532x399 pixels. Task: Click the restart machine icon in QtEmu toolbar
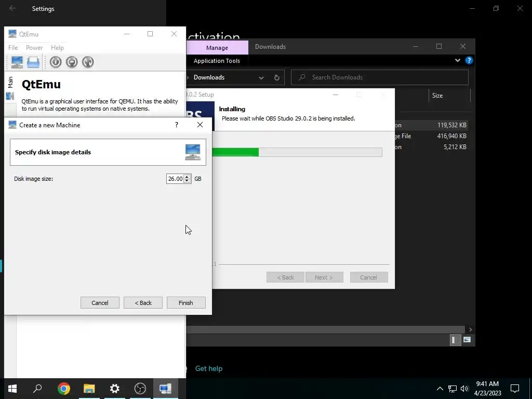(87, 62)
